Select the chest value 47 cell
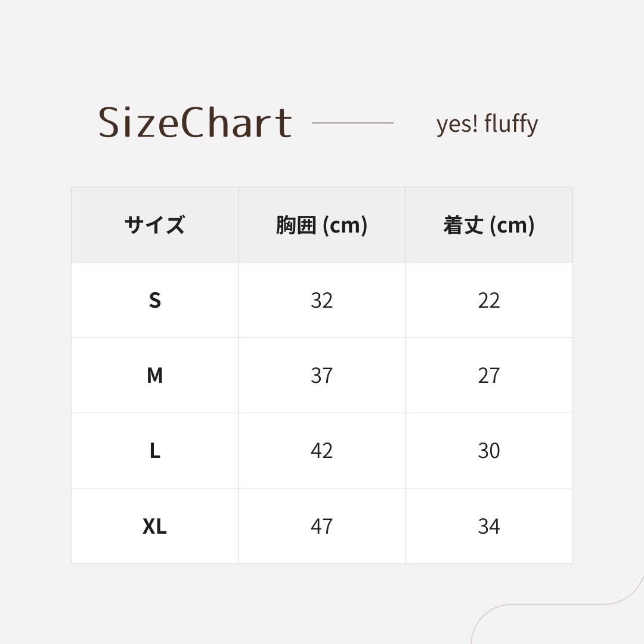The width and height of the screenshot is (644, 644). pos(321,526)
